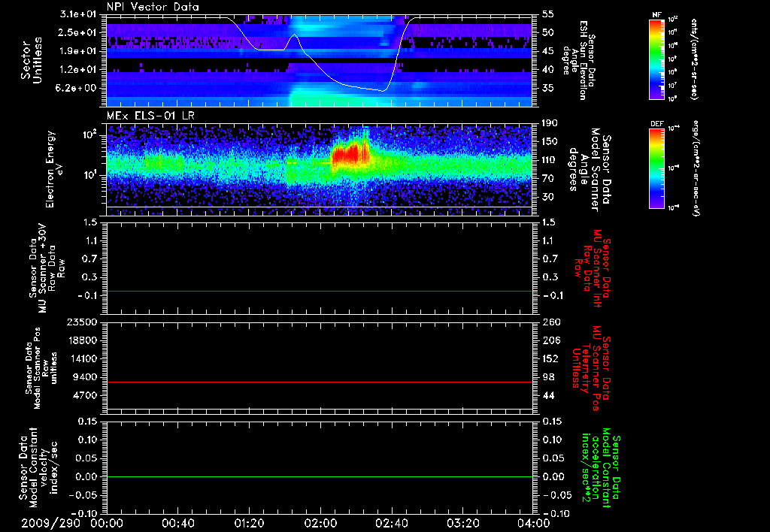Click the '4700' scanner position tick label
This screenshot has height=532, width=770.
coord(85,395)
